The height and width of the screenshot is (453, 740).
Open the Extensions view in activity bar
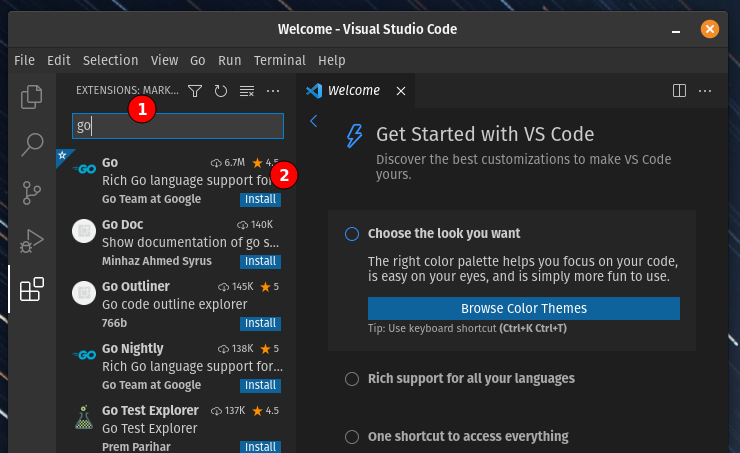[x=32, y=289]
